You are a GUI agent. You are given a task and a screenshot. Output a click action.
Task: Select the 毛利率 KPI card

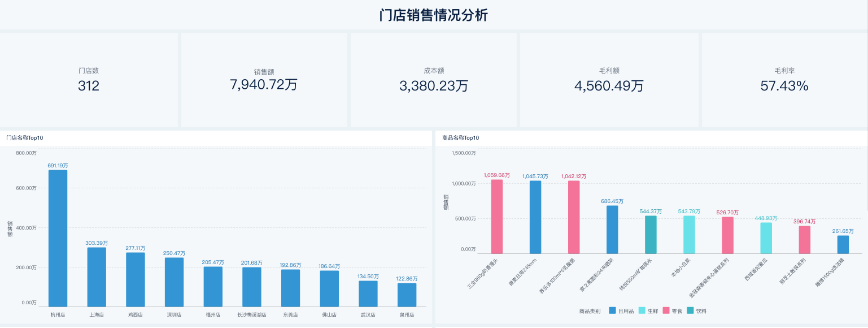point(784,80)
